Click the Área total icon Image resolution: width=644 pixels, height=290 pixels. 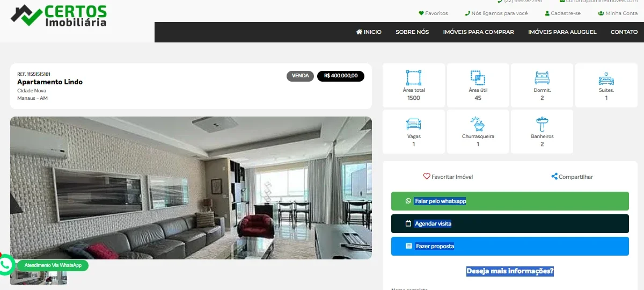414,78
